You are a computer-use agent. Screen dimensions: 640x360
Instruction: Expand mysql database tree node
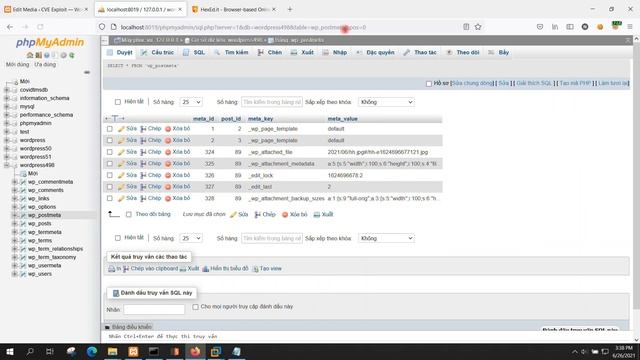pyautogui.click(x=7, y=107)
